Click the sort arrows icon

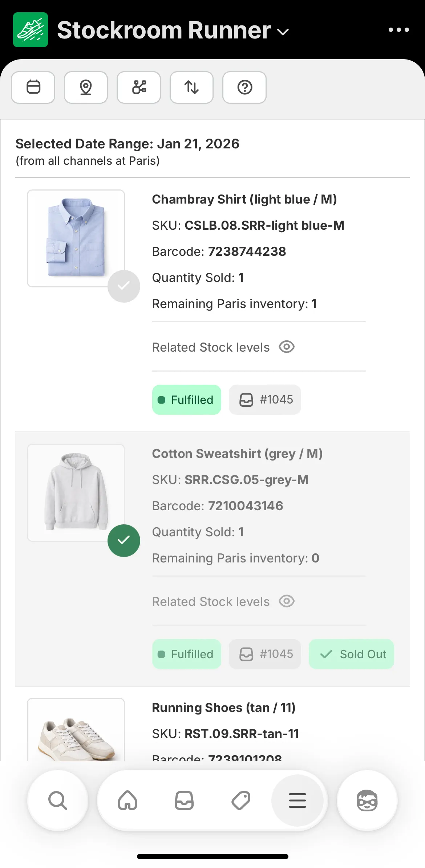[x=191, y=87]
